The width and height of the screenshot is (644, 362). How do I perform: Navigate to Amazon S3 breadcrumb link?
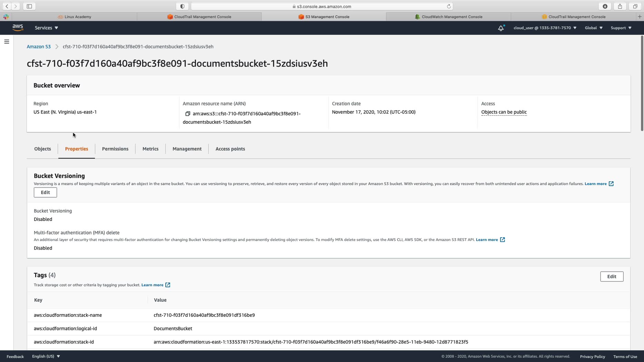pos(39,47)
